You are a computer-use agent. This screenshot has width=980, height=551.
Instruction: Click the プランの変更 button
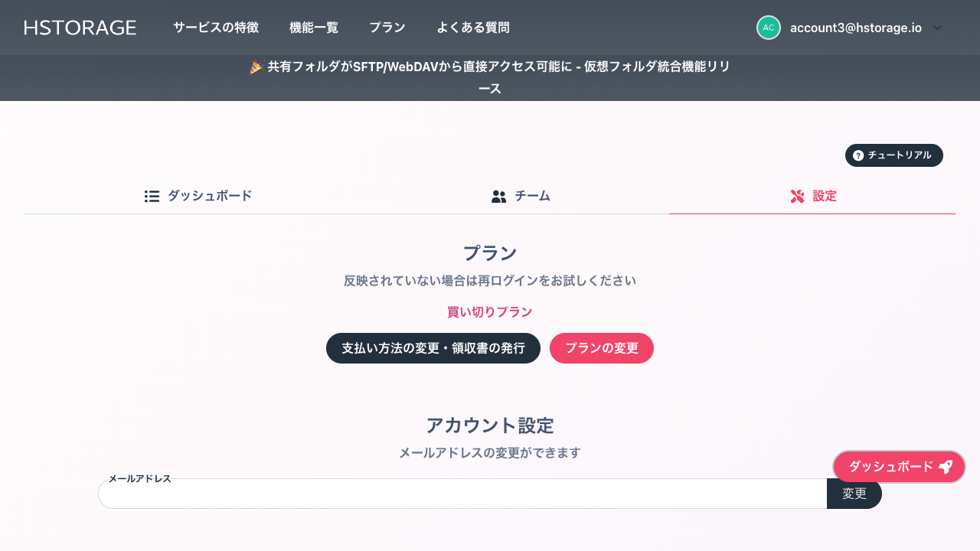pyautogui.click(x=602, y=348)
